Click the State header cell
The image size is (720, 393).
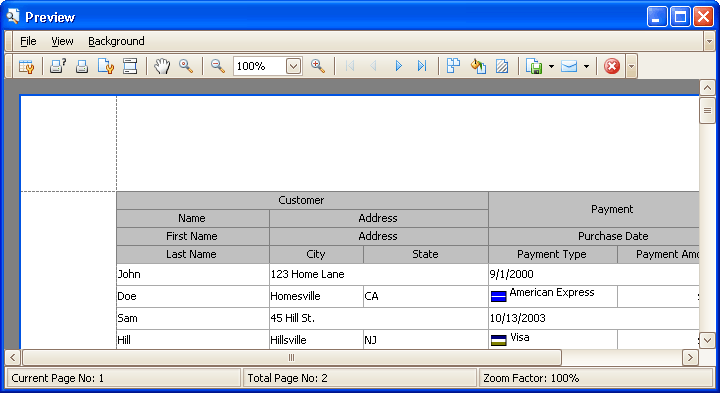point(425,254)
